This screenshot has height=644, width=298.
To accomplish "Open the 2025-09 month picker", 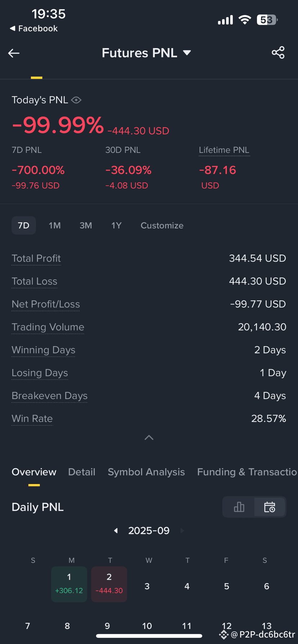I will point(149,530).
